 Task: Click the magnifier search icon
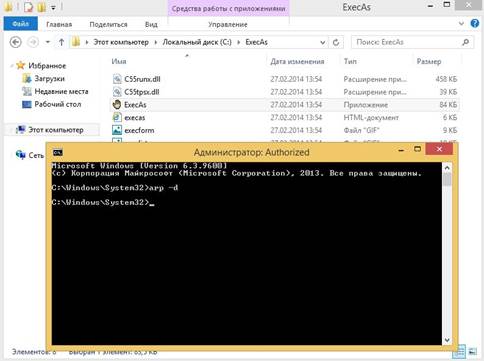pyautogui.click(x=465, y=42)
